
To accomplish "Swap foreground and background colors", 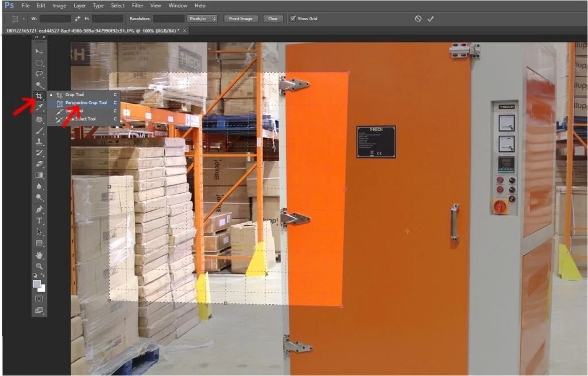I will coord(42,275).
